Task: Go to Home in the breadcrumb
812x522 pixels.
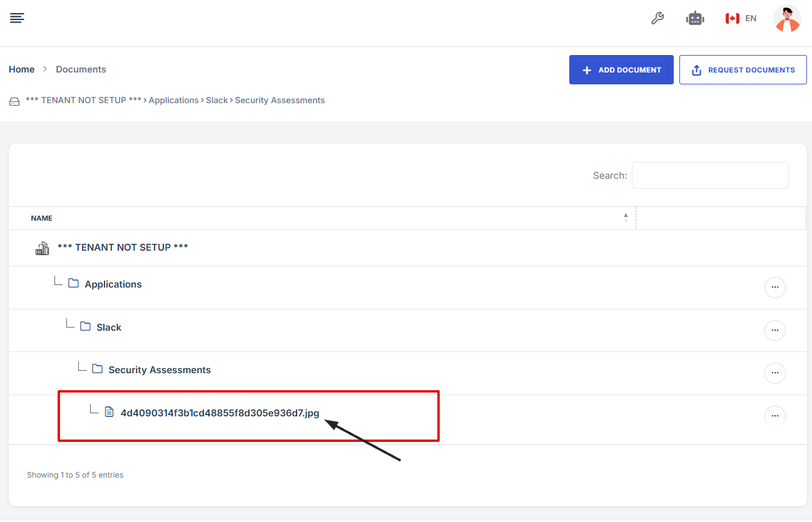Action: 21,69
